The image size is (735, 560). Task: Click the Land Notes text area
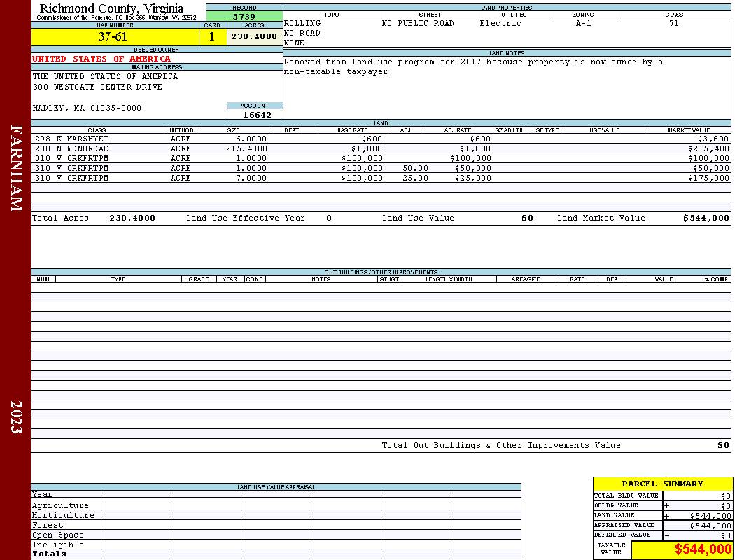pos(507,87)
